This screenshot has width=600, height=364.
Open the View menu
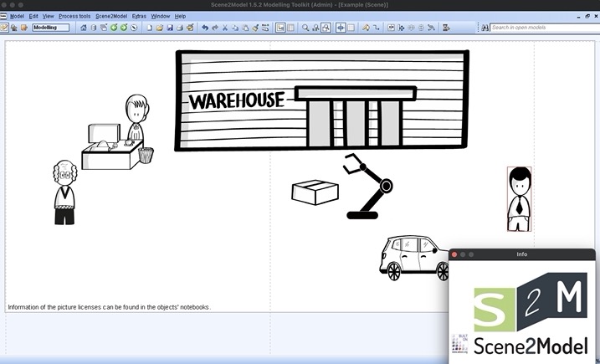tap(49, 17)
